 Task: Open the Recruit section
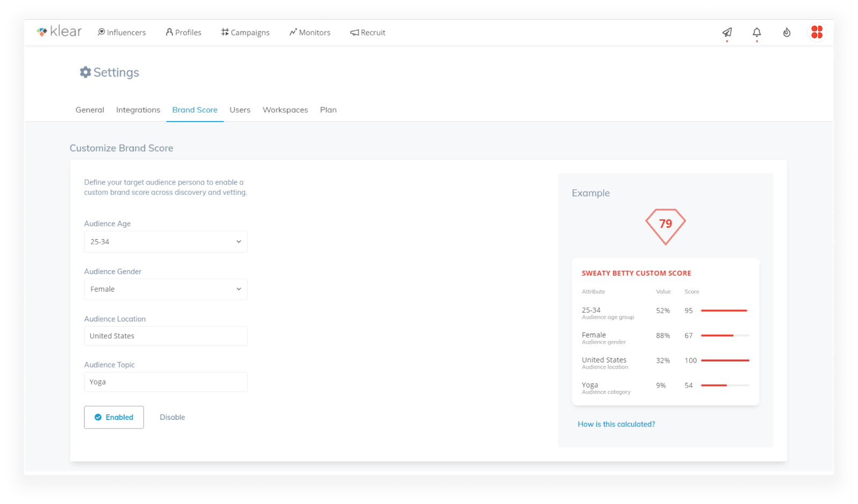pyautogui.click(x=368, y=32)
